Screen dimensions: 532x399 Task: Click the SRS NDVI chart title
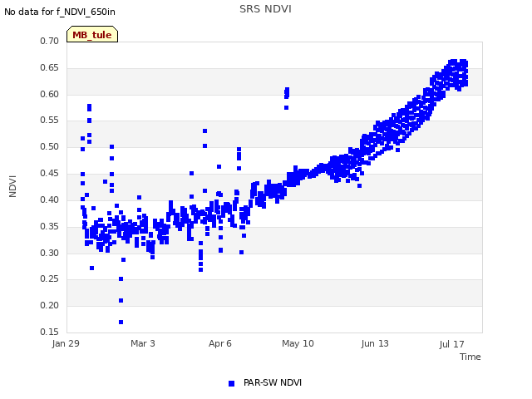(265, 9)
